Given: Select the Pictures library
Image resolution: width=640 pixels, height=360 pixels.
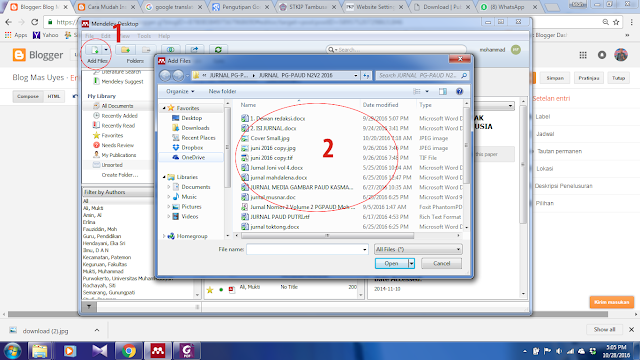Looking at the screenshot, I should pyautogui.click(x=191, y=207).
